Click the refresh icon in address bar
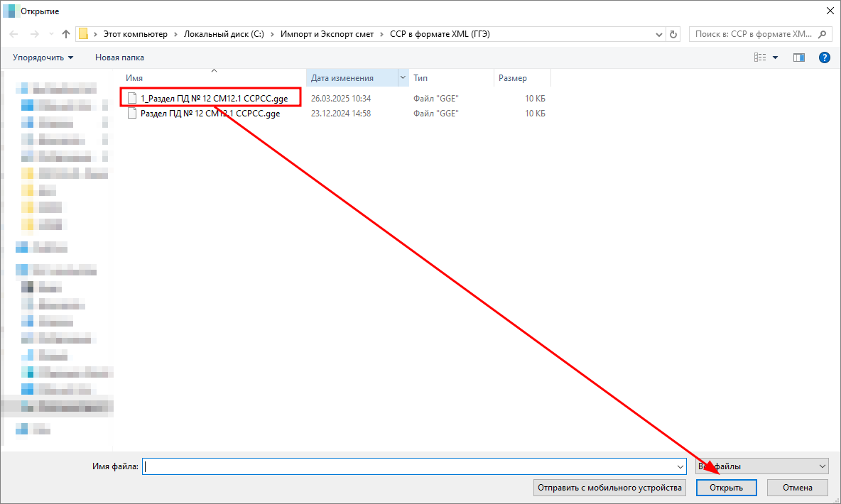This screenshot has height=504, width=841. tap(673, 34)
